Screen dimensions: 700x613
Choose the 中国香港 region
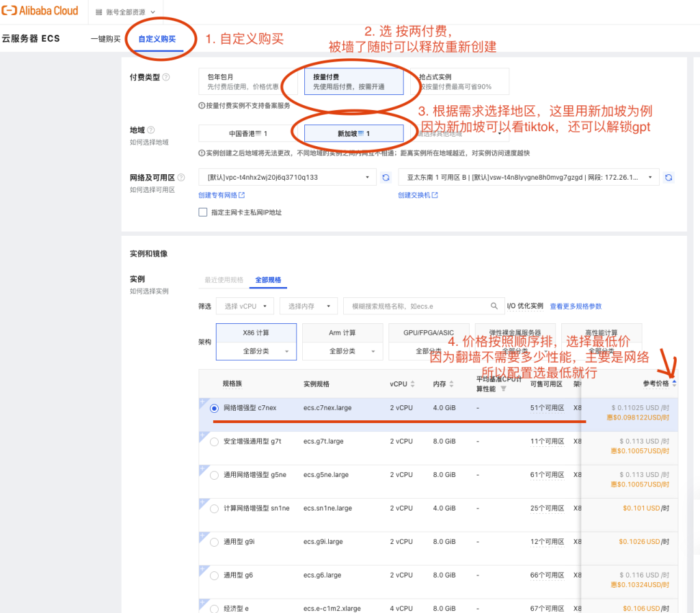247,133
